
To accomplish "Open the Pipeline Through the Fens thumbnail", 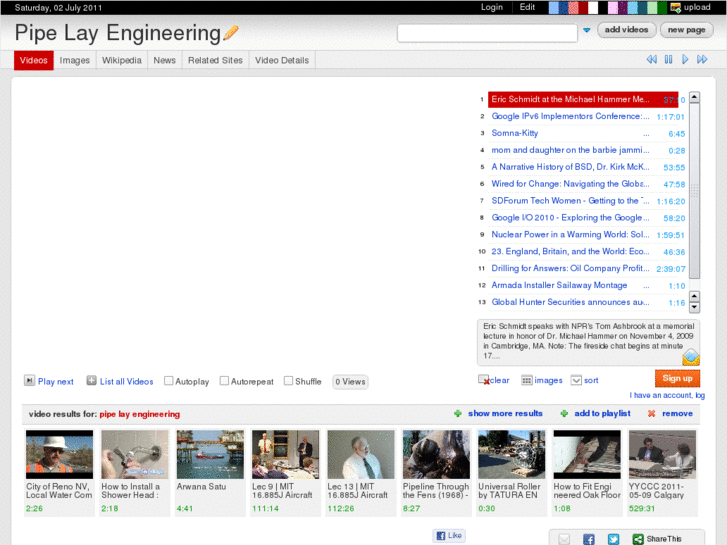I will 436,455.
